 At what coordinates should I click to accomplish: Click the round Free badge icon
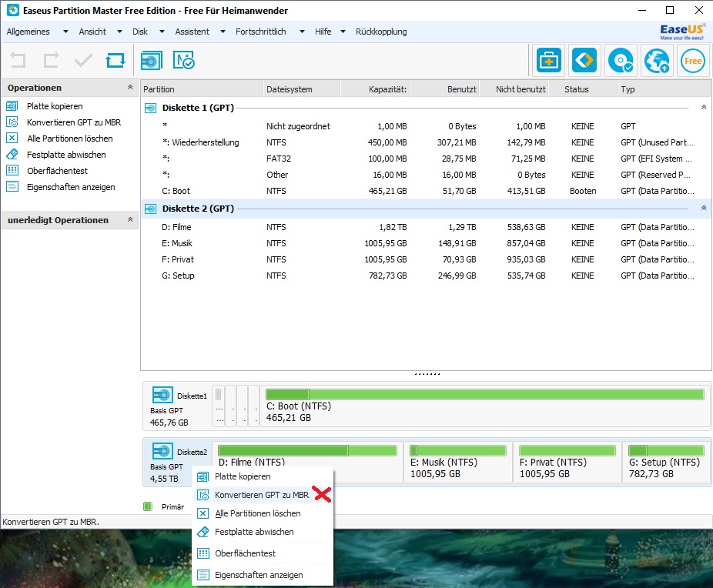pos(692,61)
